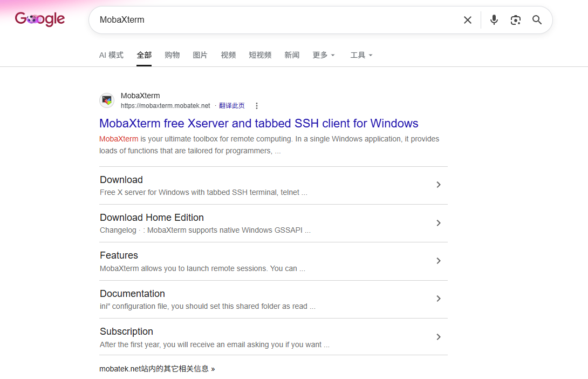Expand the Subscription sitelink arrow

[x=439, y=337]
